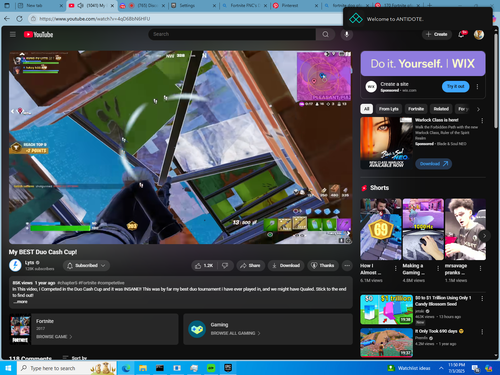Open the Candy Blossom Seed video thumbnail
The width and height of the screenshot is (500, 375).
386,309
